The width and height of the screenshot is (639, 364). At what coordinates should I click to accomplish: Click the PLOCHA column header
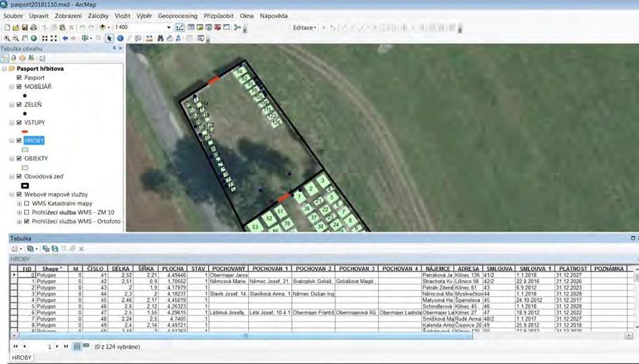click(x=173, y=269)
